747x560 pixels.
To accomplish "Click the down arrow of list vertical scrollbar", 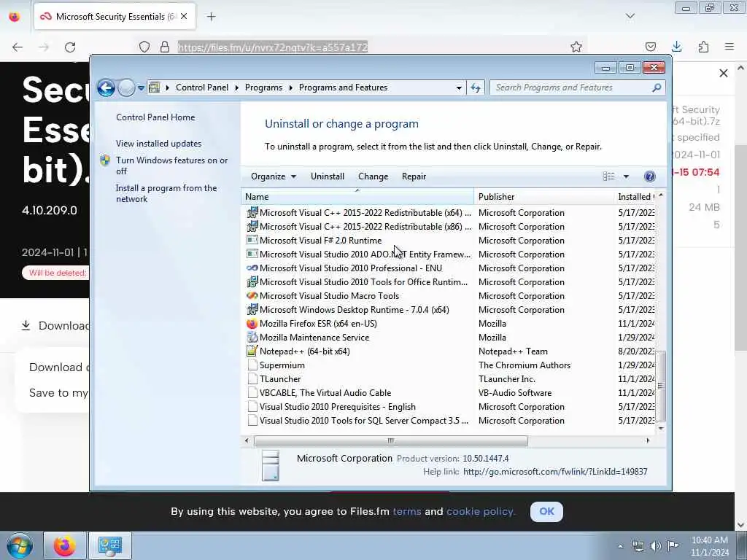I will [660, 428].
